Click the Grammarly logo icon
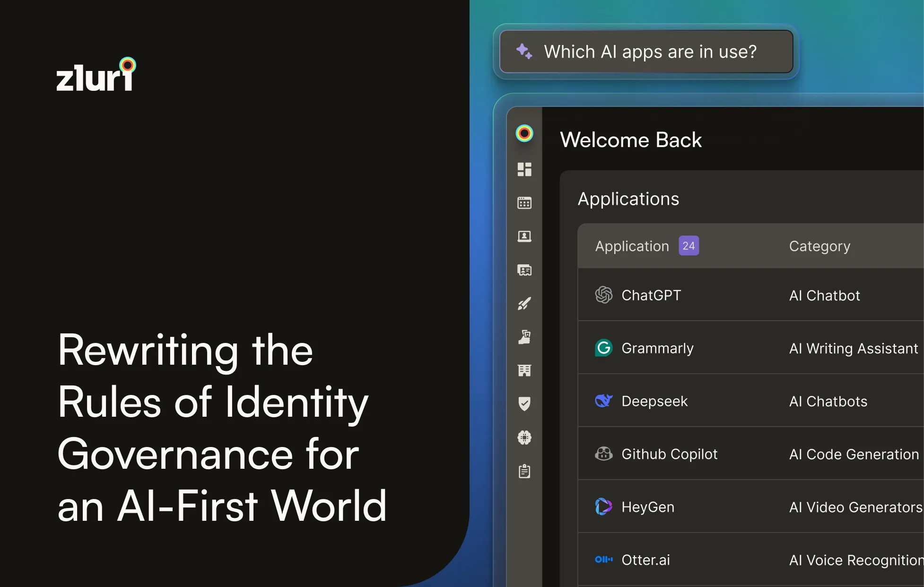Image resolution: width=924 pixels, height=587 pixels. (604, 348)
